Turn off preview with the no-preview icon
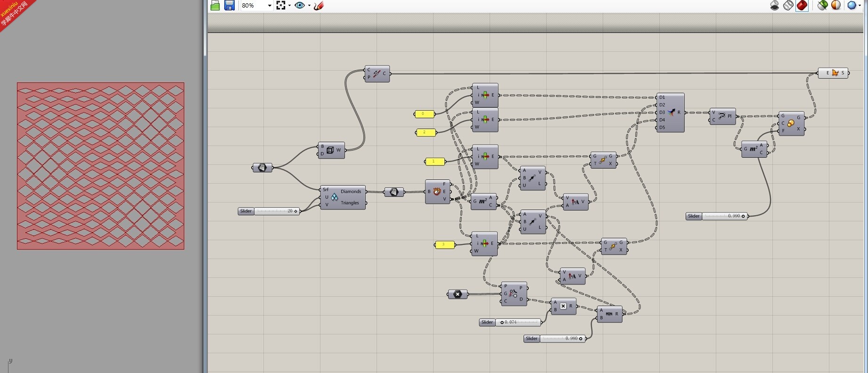 point(775,6)
